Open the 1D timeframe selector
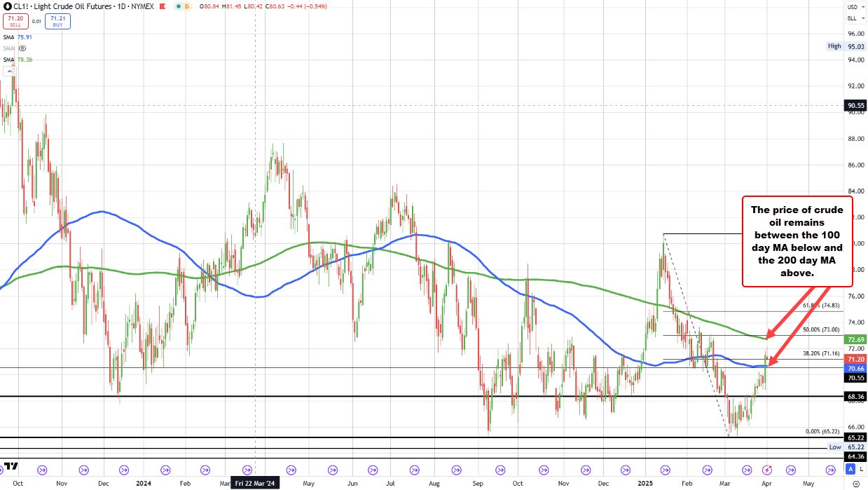The width and height of the screenshot is (868, 490). [x=121, y=6]
